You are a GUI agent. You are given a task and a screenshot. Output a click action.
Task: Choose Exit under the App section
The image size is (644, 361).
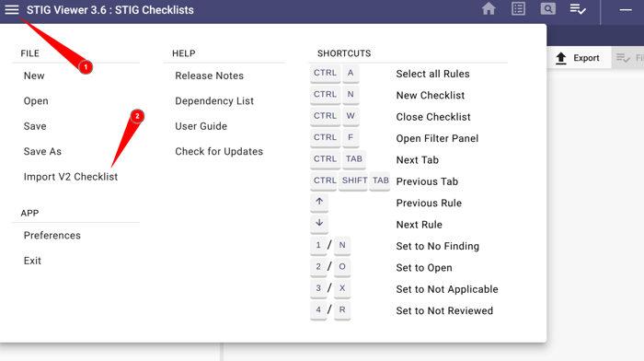tap(32, 261)
